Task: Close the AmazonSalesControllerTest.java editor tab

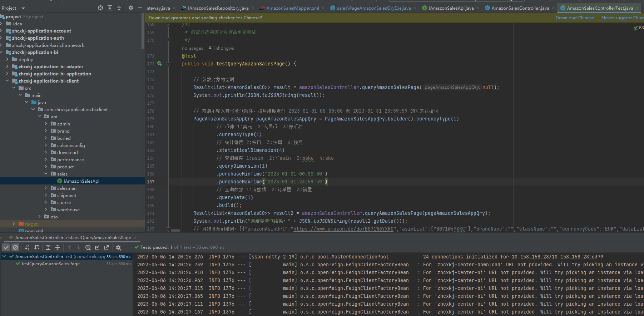Action: pyautogui.click(x=637, y=8)
